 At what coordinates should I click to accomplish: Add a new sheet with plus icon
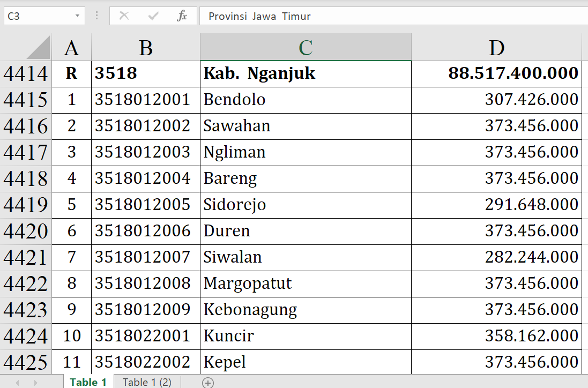coord(208,382)
